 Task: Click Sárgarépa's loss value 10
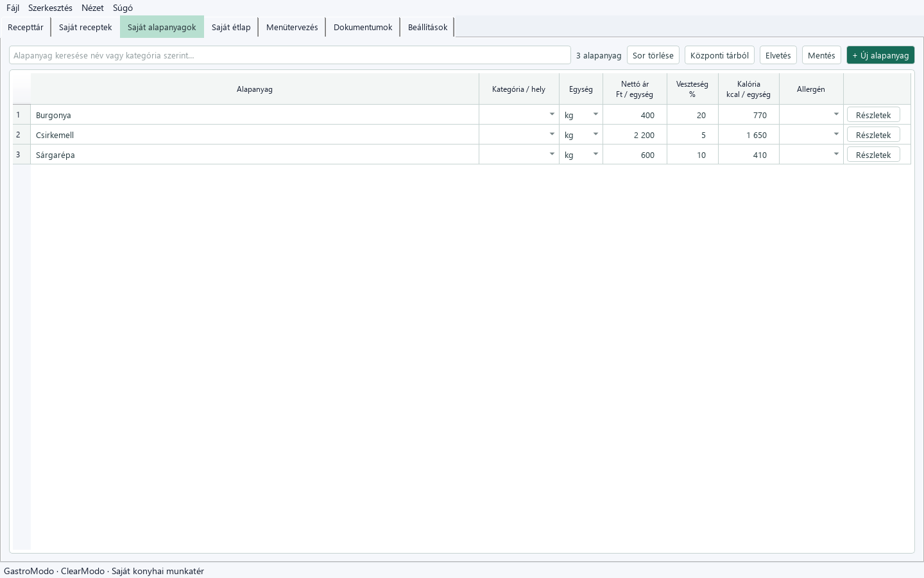click(x=692, y=155)
